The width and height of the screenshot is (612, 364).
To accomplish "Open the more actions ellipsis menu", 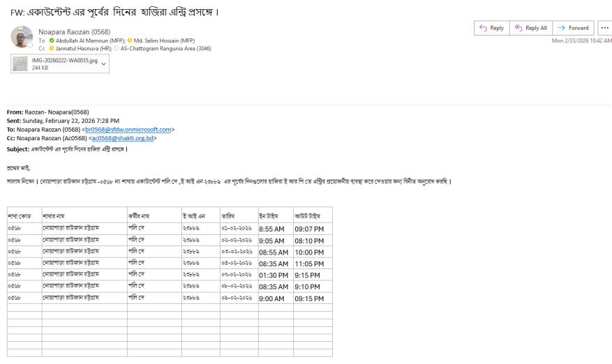I will (603, 28).
